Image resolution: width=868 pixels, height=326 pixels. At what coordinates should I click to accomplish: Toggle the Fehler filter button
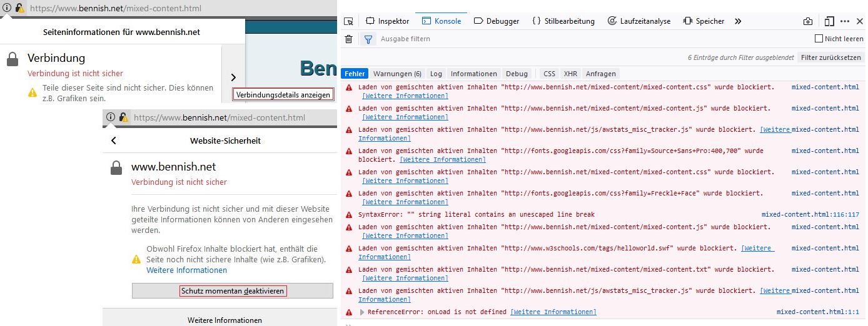(x=355, y=74)
